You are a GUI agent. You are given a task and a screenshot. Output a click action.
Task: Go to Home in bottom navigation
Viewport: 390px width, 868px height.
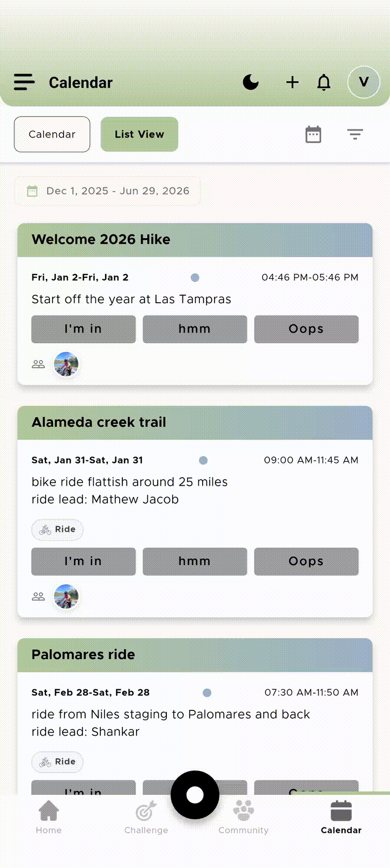(49, 818)
